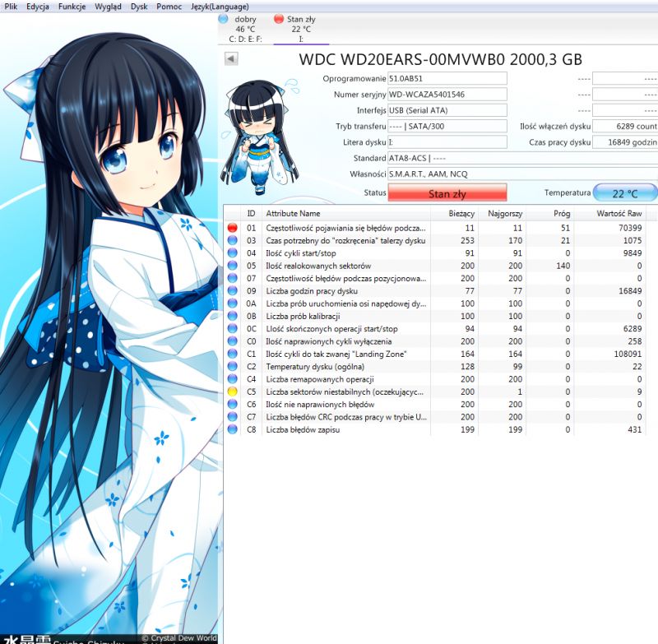Click the status dot of attribute 0B
Viewport: 658px width, 644px height.
(232, 316)
